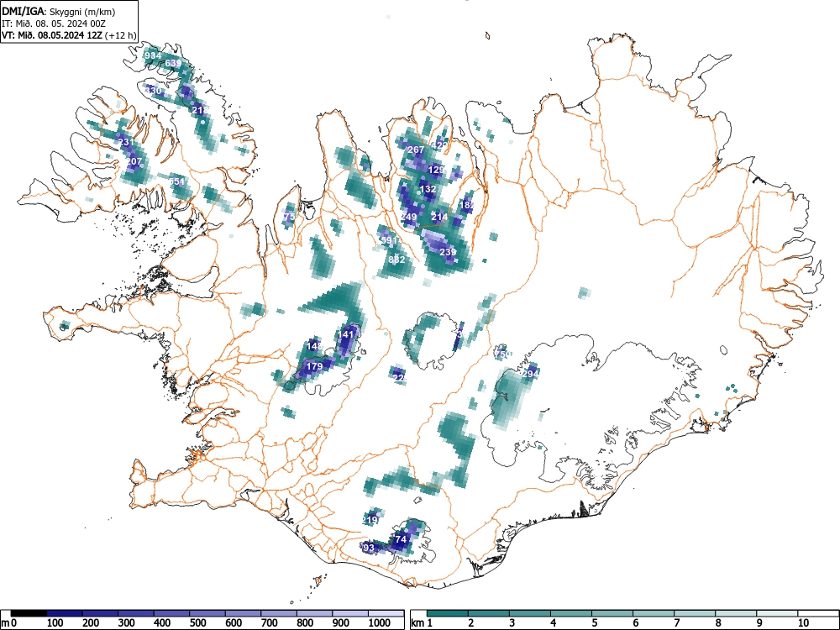Click the 'VT: Mið. 08.05.2024 12Z' valid time line
The image size is (840, 630).
pos(70,35)
